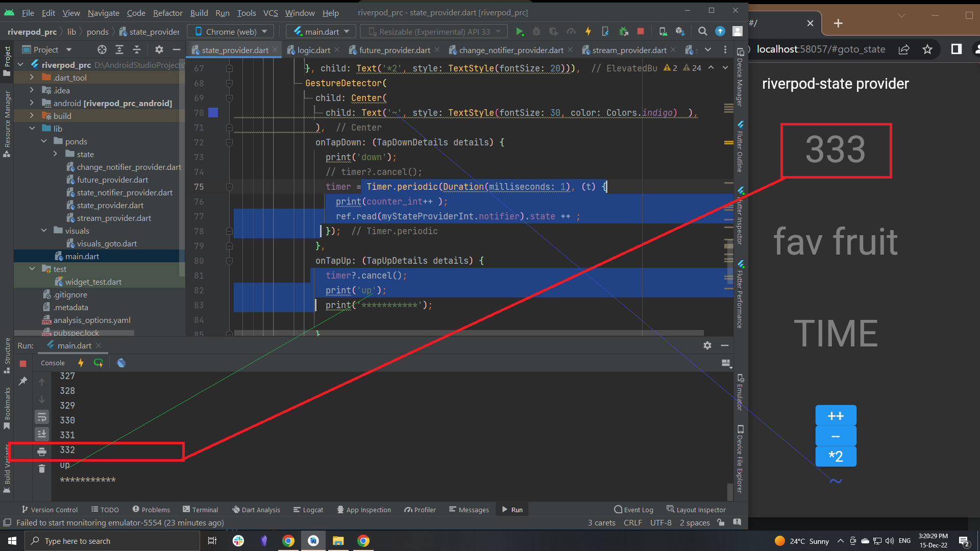The height and width of the screenshot is (551, 980).
Task: Click ++ button in web app
Action: point(836,416)
